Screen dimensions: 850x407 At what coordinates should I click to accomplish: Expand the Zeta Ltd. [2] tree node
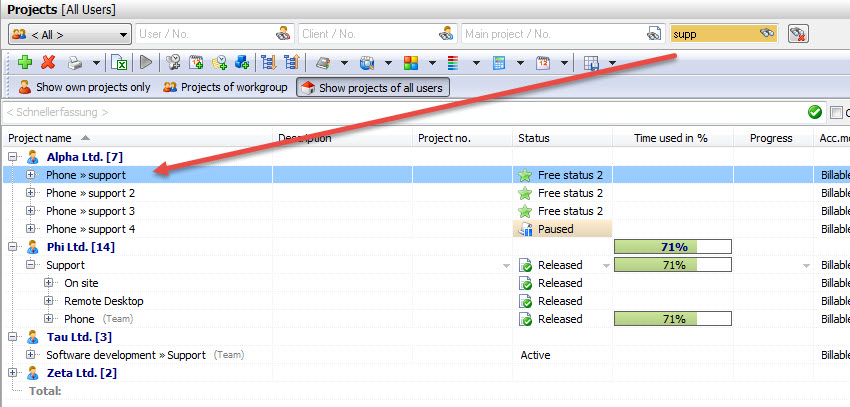[x=13, y=373]
